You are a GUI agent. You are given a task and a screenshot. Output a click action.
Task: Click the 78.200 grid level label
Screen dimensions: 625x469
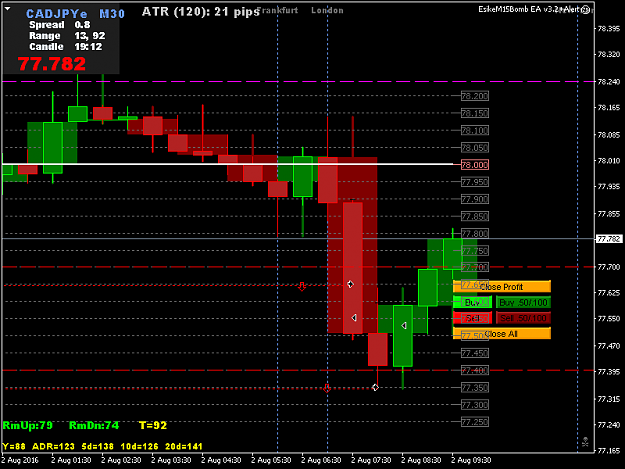475,96
